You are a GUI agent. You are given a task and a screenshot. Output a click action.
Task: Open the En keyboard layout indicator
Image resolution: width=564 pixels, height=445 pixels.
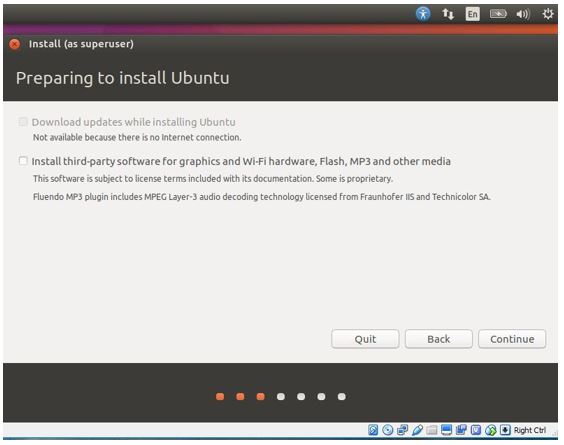tap(473, 14)
